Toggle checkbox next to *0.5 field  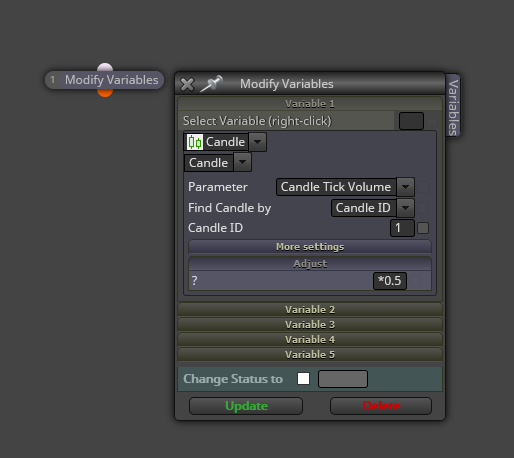click(x=415, y=281)
